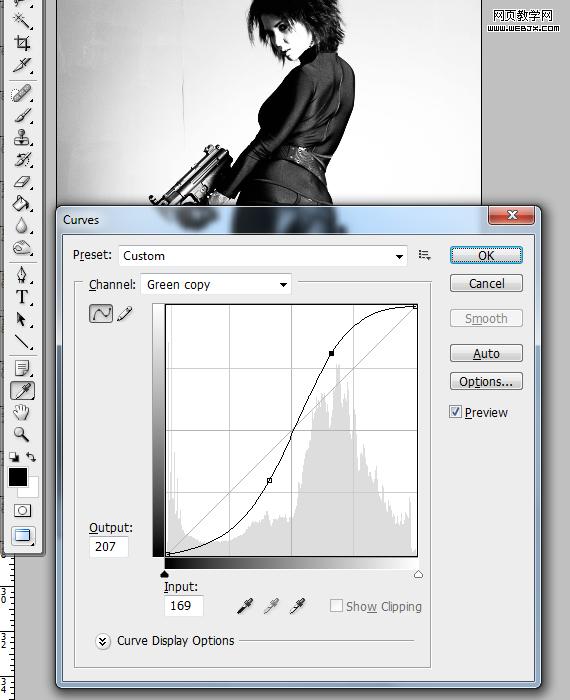Select the Path Selection tool

(21, 319)
